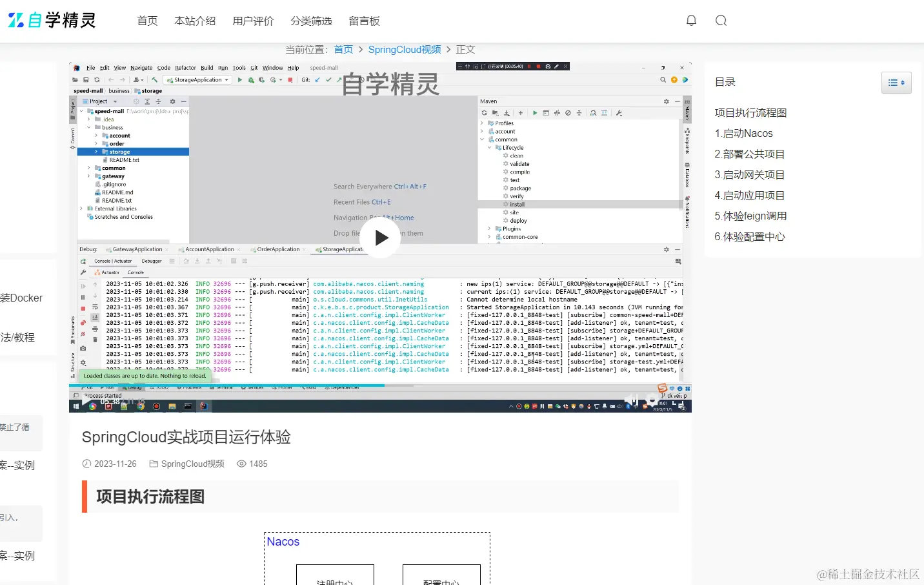Click the Nacos label in the diagram
The height and width of the screenshot is (585, 924).
[283, 542]
